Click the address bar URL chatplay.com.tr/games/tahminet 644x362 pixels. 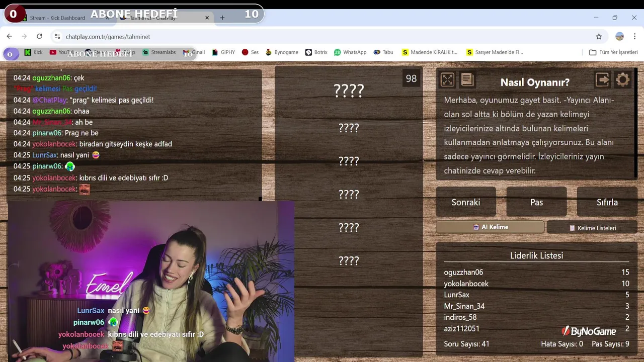pyautogui.click(x=108, y=37)
